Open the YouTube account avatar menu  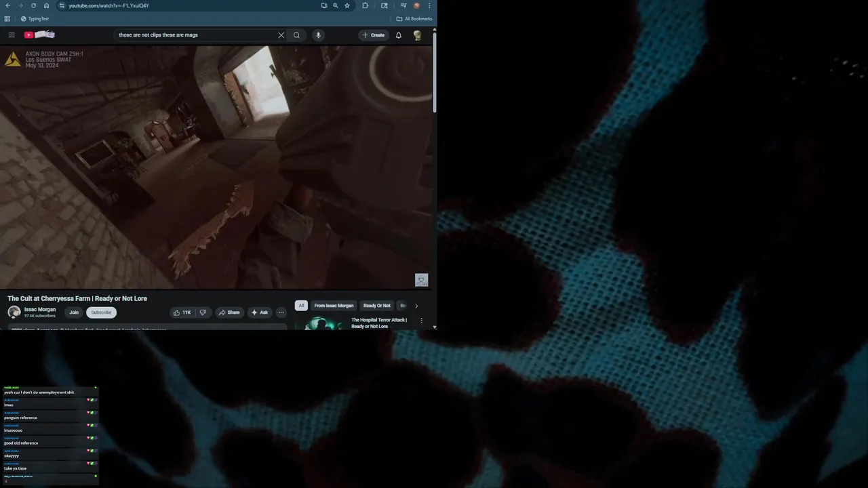click(x=418, y=35)
